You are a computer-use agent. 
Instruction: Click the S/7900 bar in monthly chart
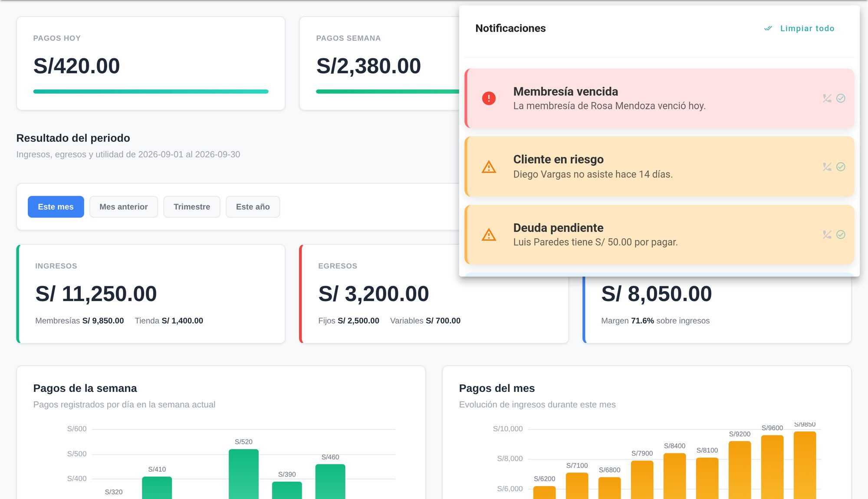tap(642, 480)
